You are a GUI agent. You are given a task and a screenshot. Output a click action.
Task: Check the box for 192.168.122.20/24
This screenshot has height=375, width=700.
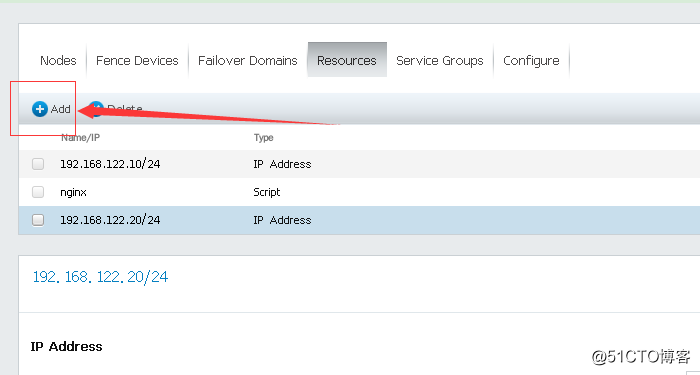[38, 220]
